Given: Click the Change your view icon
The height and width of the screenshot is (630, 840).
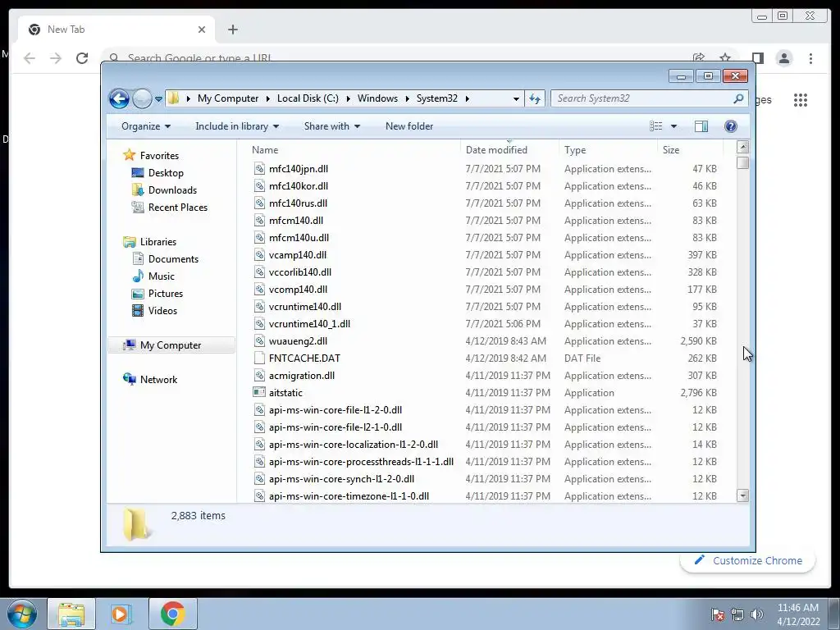Looking at the screenshot, I should (x=656, y=126).
